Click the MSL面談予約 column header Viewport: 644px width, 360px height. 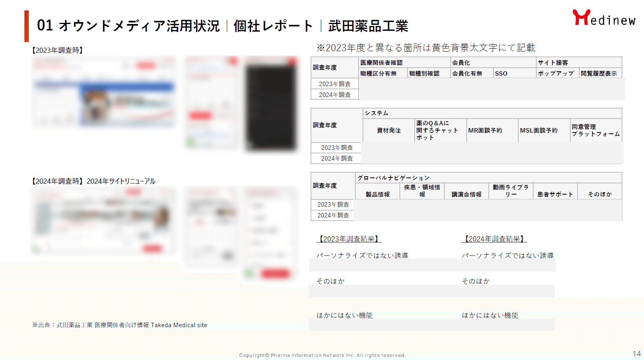point(538,130)
